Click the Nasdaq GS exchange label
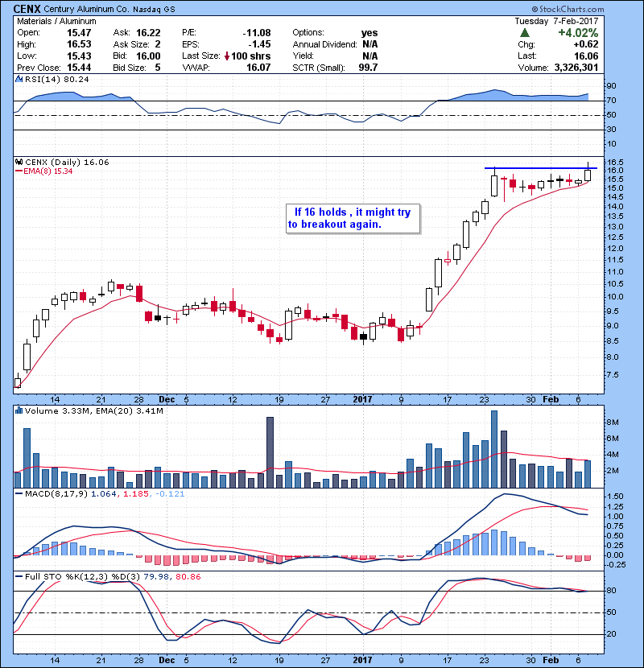The width and height of the screenshot is (644, 668). pos(154,10)
